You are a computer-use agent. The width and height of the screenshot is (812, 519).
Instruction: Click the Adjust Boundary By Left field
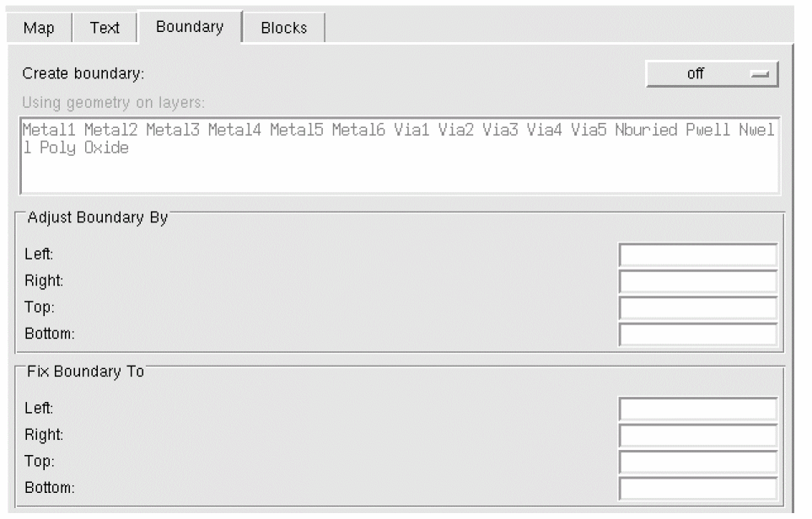pos(697,254)
